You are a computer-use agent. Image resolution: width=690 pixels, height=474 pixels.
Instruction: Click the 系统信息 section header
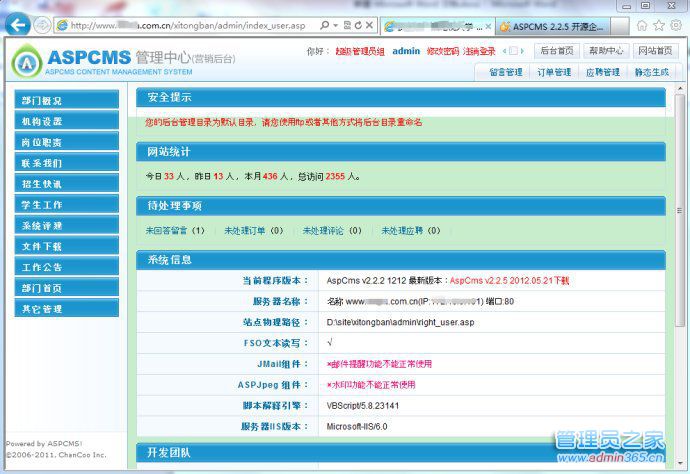tap(401, 260)
